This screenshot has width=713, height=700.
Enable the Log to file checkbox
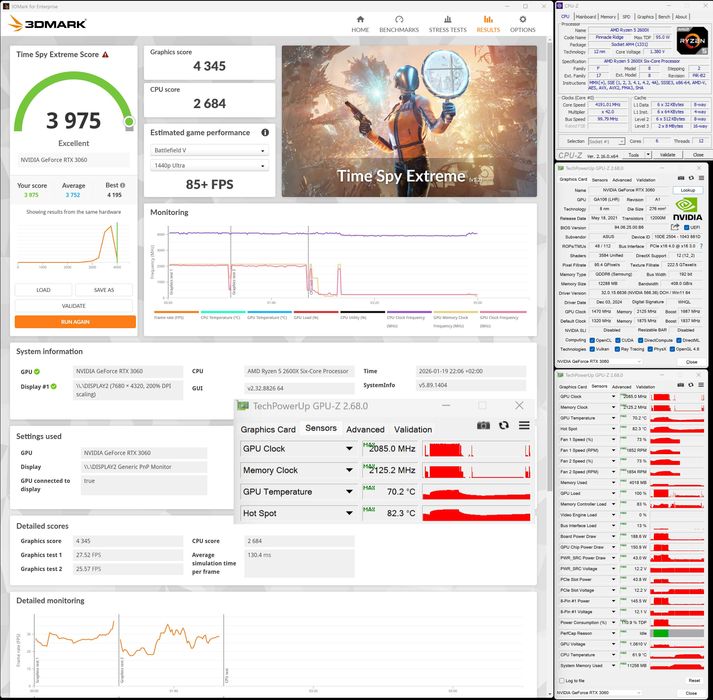pyautogui.click(x=562, y=680)
